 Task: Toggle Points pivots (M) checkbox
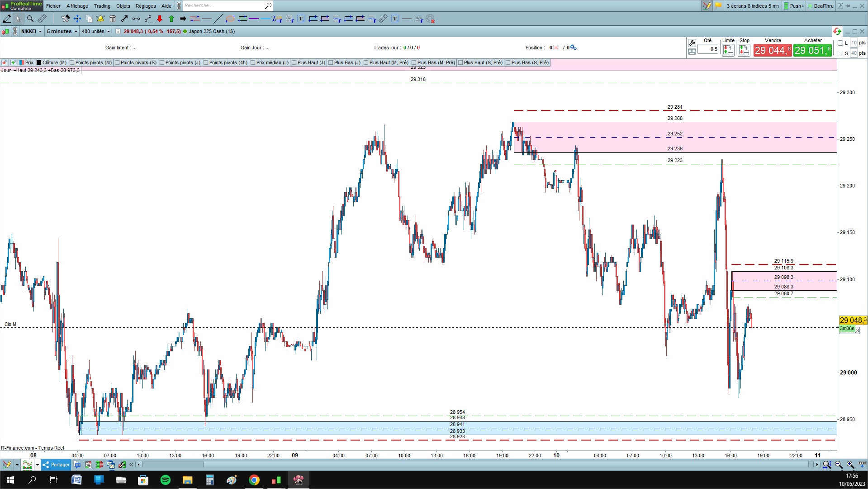click(72, 62)
